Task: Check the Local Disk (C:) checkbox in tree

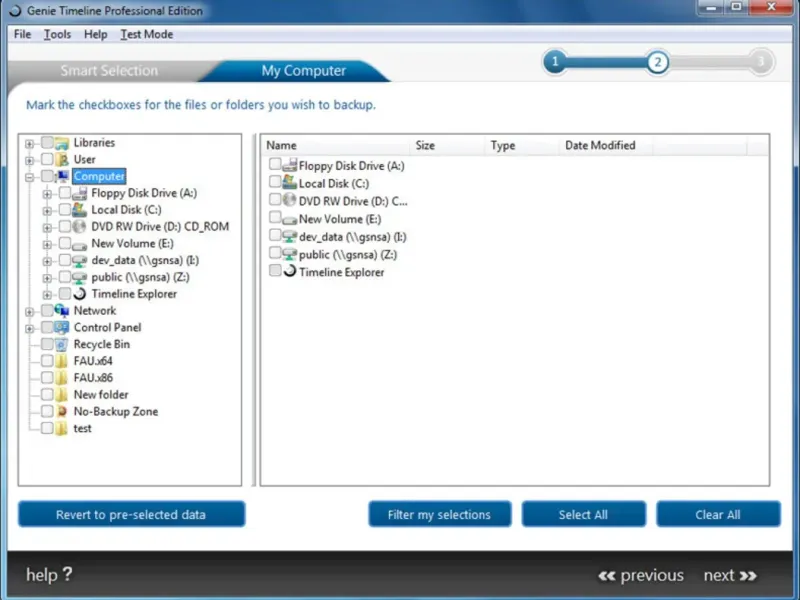Action: tap(65, 210)
